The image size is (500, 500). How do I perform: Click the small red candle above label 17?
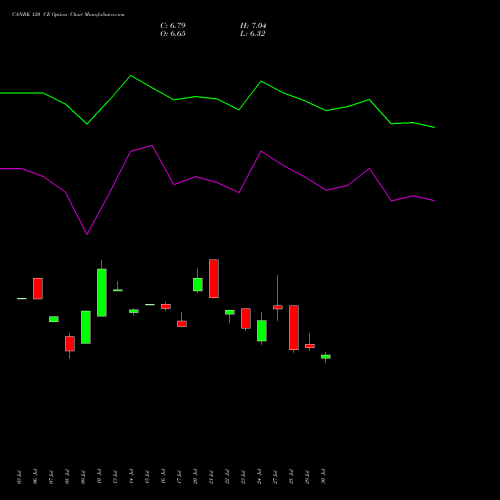[182, 324]
